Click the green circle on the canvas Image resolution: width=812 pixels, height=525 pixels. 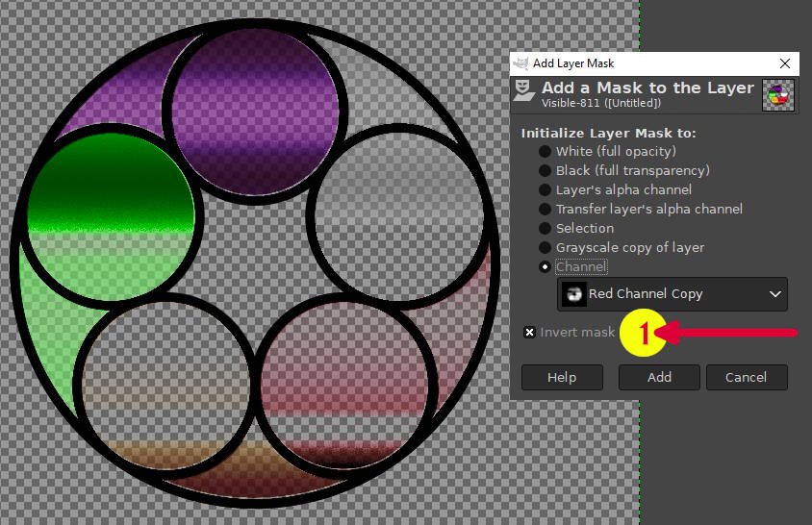[x=111, y=216]
